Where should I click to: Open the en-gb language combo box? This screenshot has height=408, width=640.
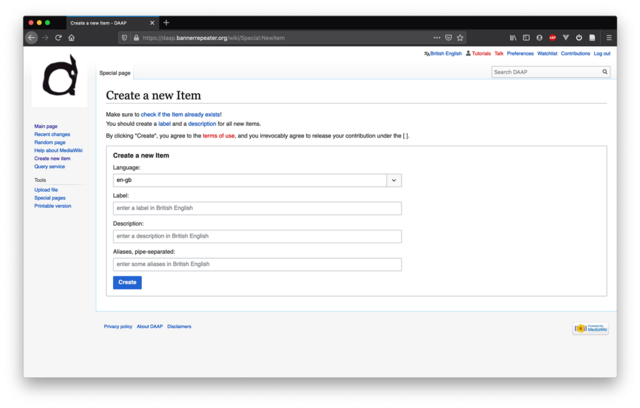pos(250,180)
